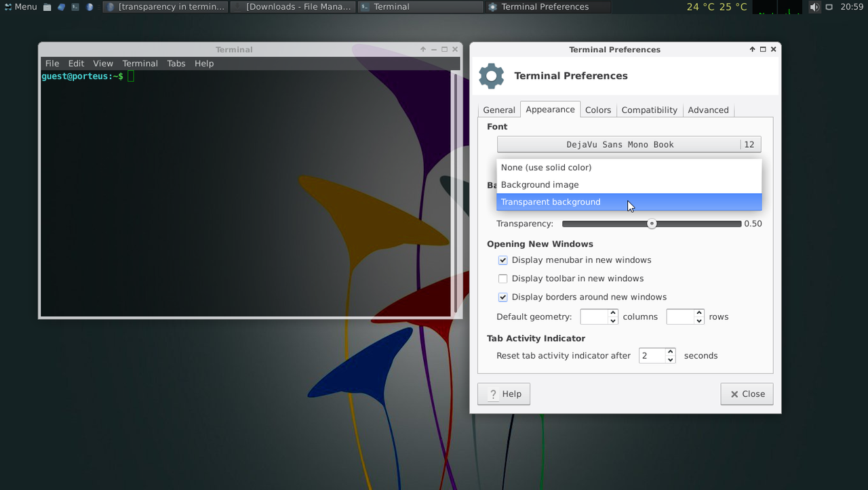This screenshot has height=490, width=868.
Task: Increase rows with up arrow
Action: 699,313
